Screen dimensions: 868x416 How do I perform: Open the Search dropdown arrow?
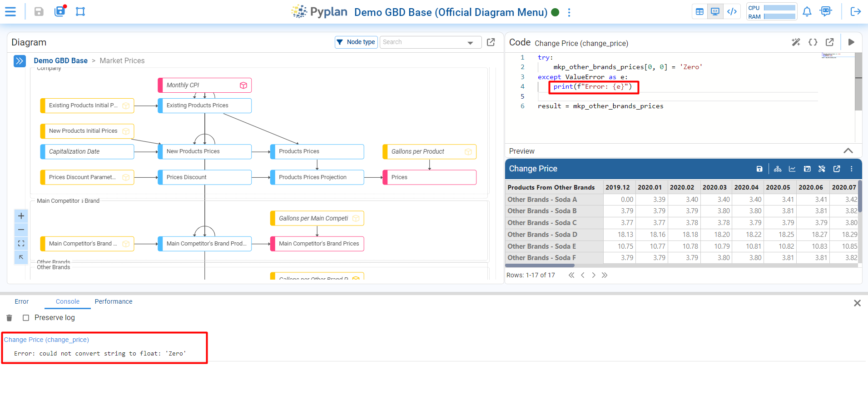(x=470, y=43)
